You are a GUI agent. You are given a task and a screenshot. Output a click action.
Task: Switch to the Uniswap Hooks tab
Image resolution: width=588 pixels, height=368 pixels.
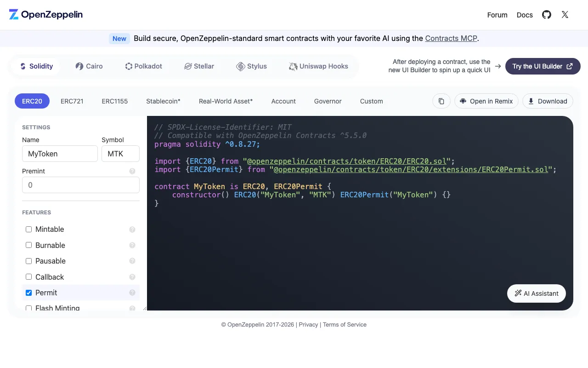(318, 66)
